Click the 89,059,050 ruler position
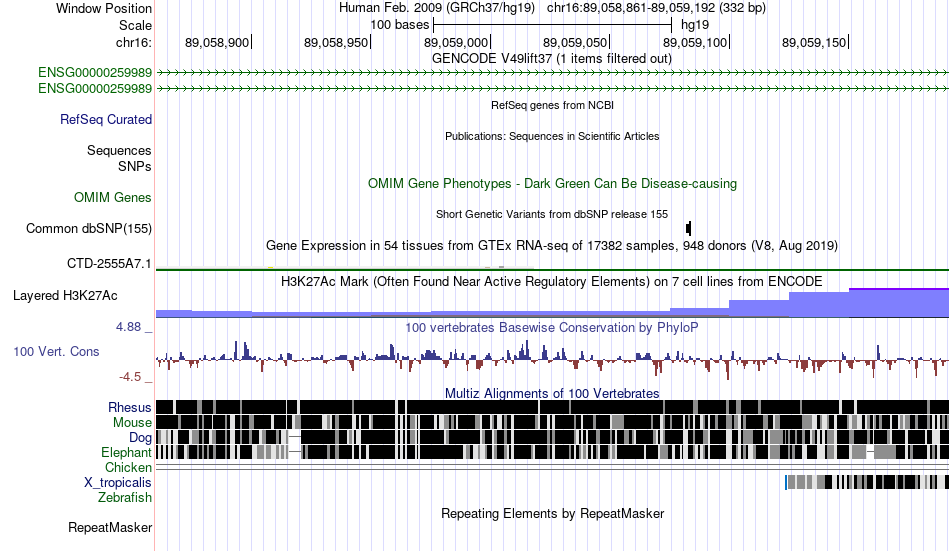 (x=576, y=42)
